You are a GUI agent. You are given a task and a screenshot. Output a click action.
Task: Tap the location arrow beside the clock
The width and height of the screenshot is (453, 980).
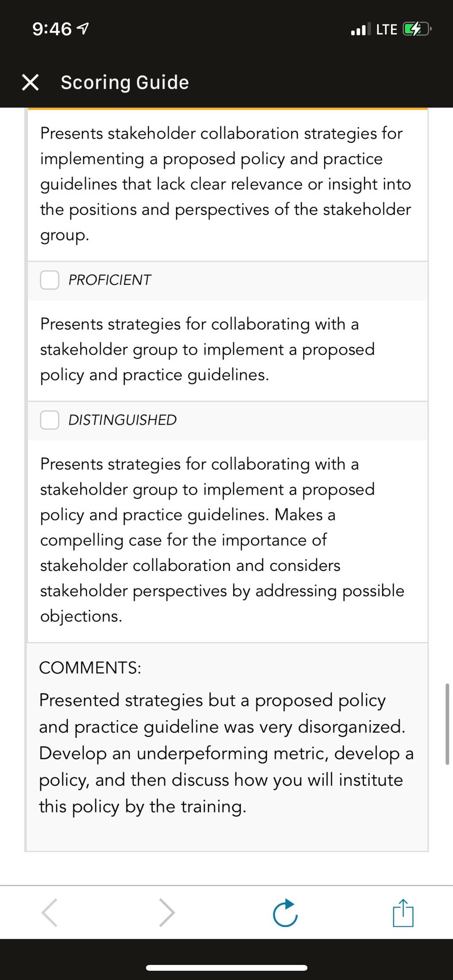(83, 30)
